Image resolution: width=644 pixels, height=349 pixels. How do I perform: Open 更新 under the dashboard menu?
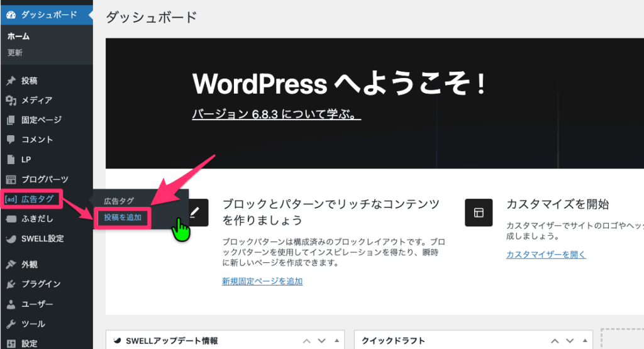coord(15,53)
